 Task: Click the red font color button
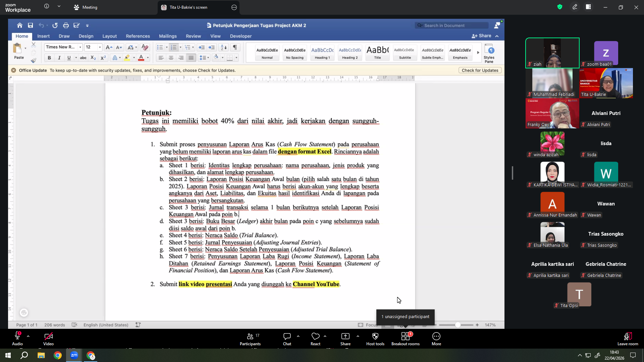tap(141, 58)
